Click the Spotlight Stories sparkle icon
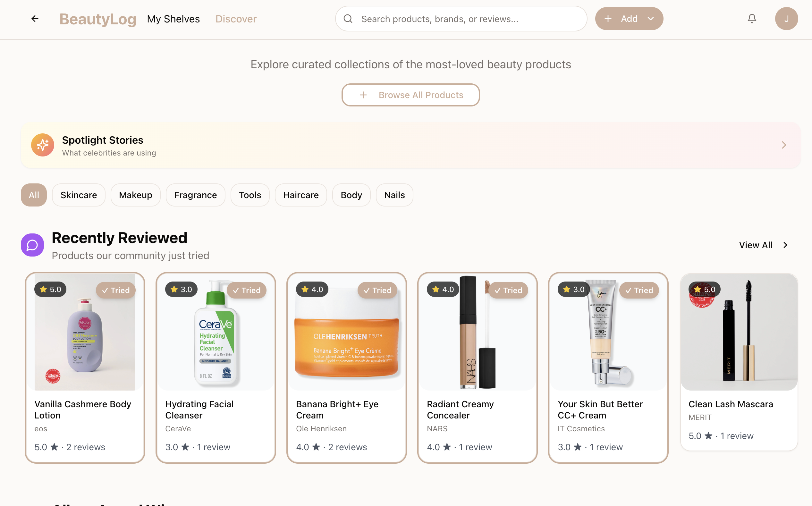The width and height of the screenshot is (812, 506). 43,145
